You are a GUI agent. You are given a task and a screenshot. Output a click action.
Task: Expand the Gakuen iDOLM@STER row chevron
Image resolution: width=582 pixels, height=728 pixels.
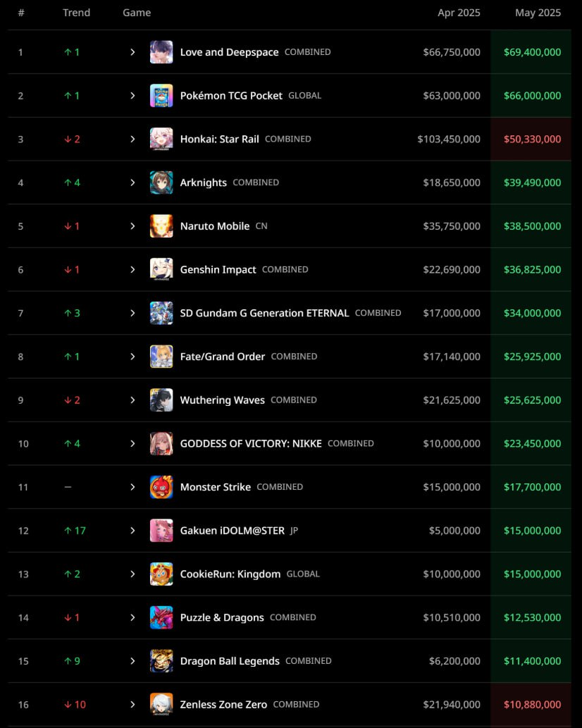click(x=132, y=531)
